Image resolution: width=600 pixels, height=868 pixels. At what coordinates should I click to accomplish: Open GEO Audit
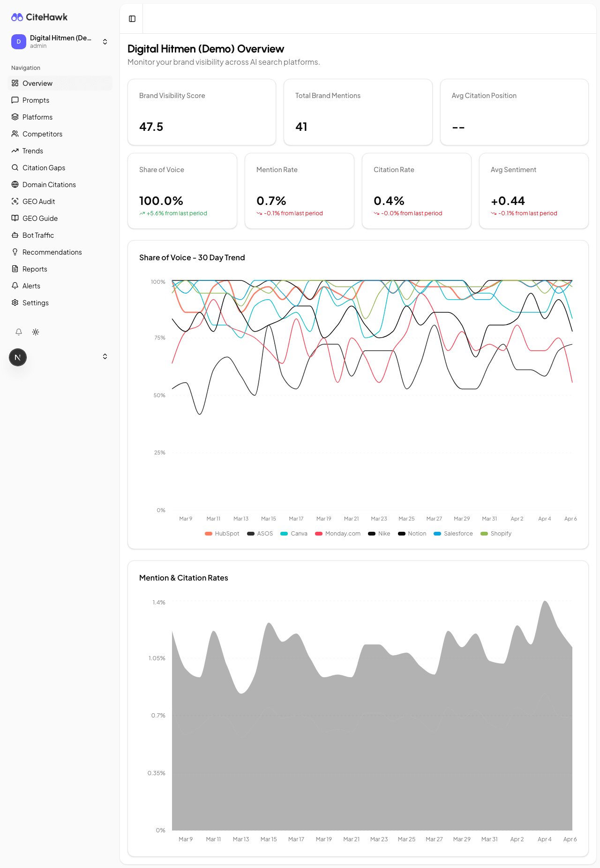(x=60, y=201)
